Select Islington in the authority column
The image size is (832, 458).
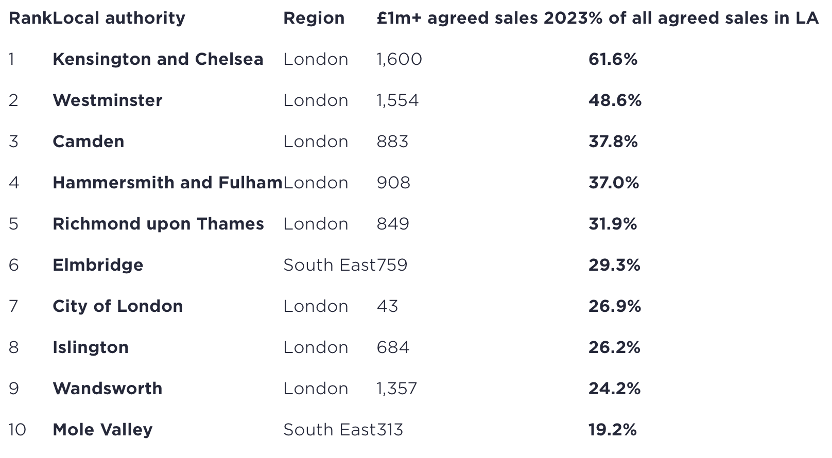pyautogui.click(x=90, y=347)
